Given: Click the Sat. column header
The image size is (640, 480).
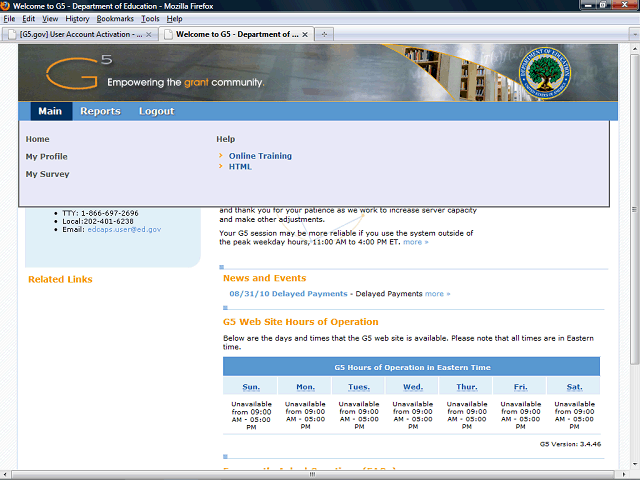Looking at the screenshot, I should point(574,387).
